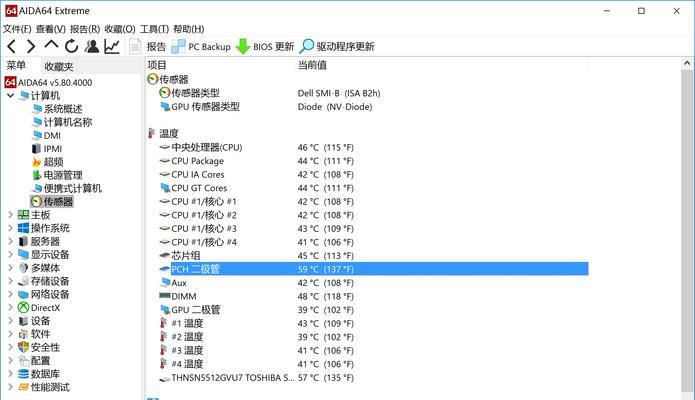This screenshot has width=695, height=400.
Task: Select 计算机名称 in the tree
Action: 62,122
